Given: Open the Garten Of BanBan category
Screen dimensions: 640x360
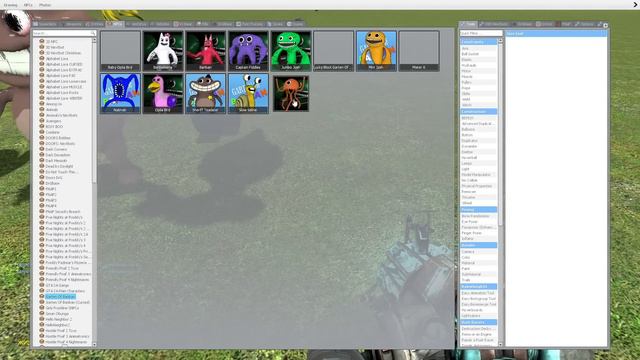Looking at the screenshot, I should [60, 297].
